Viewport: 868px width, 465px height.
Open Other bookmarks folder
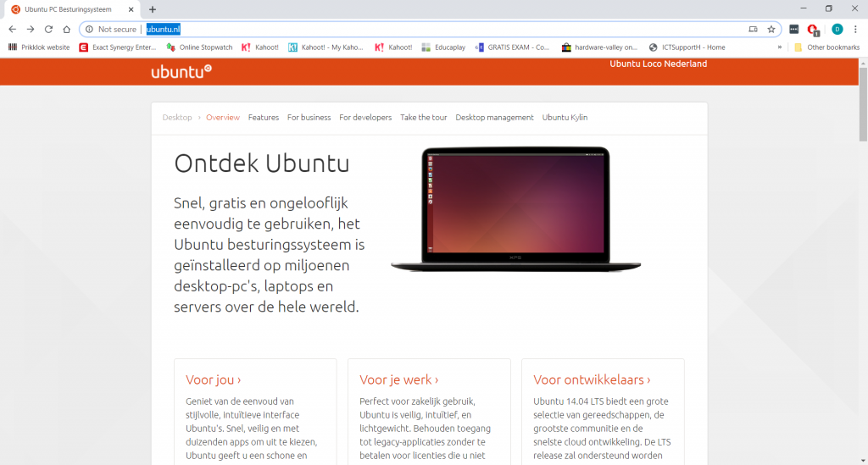click(x=827, y=47)
